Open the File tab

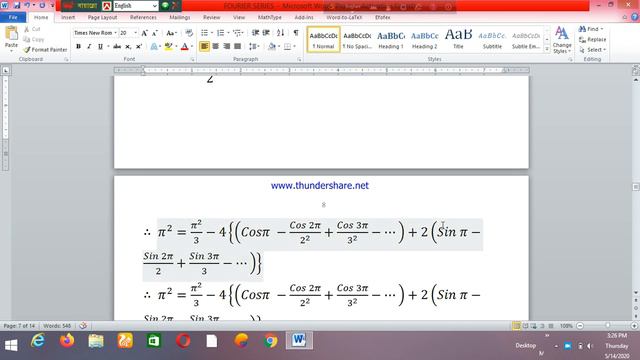(13, 17)
